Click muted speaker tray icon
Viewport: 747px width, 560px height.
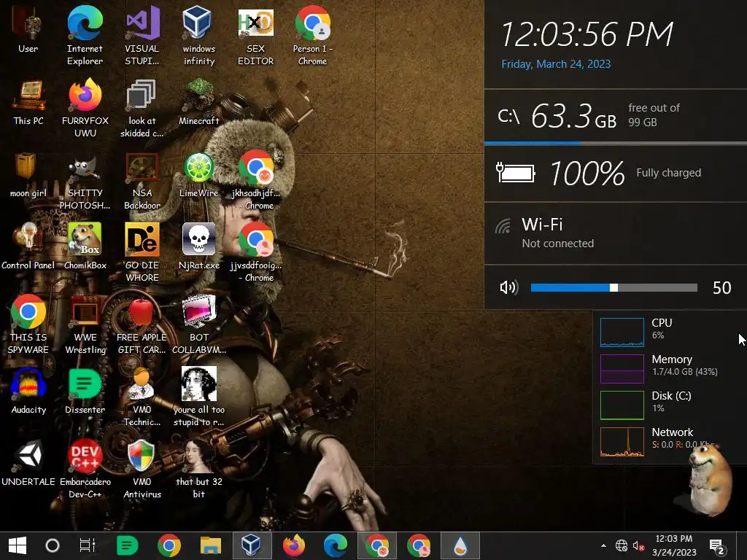coord(639,545)
